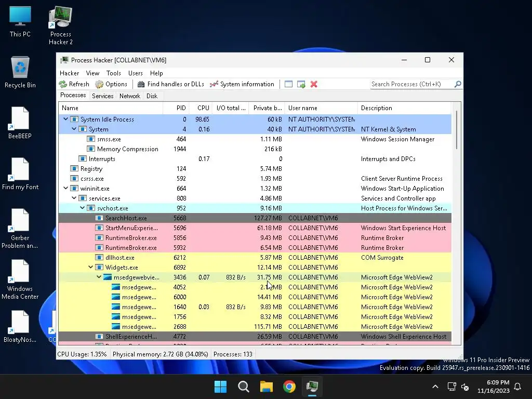This screenshot has height=399, width=532.
Task: Select the Registry process
Action: (x=255, y=169)
